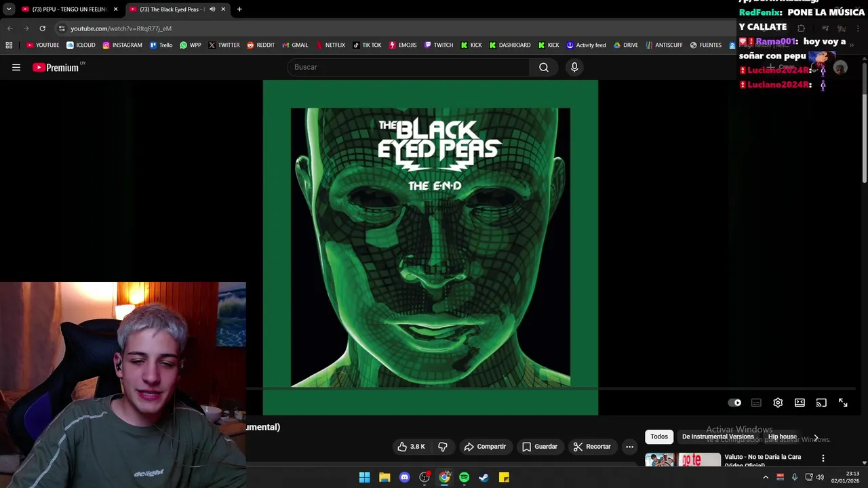This screenshot has height=488, width=868.
Task: Toggle the autoplay switch in player
Action: click(734, 403)
